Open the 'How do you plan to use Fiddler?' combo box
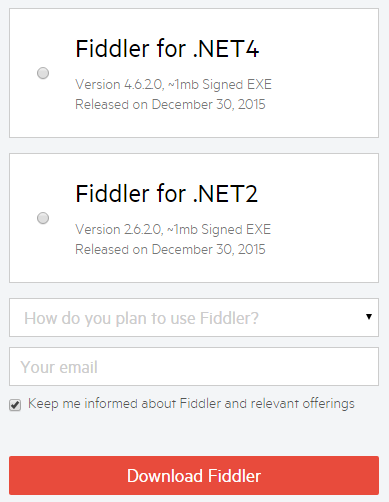Viewport: 389px width, 502px height. click(194, 318)
